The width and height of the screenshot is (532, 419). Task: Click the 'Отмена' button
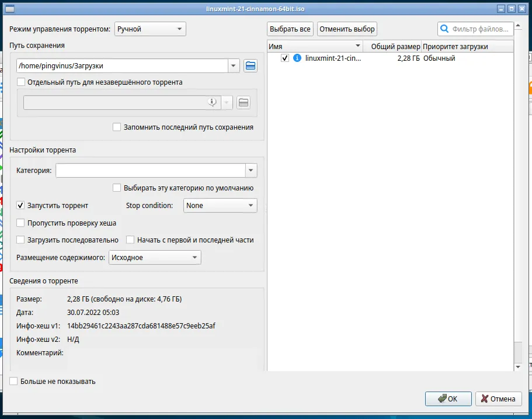(498, 399)
